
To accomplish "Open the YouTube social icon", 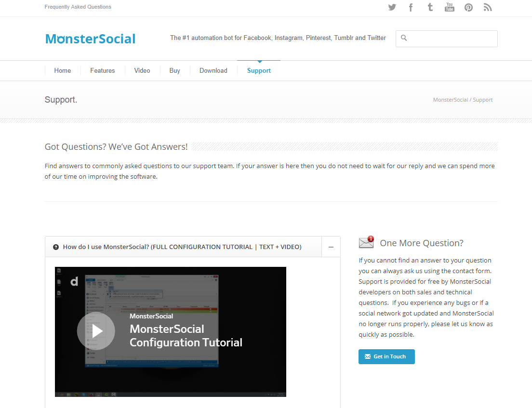I will click(449, 7).
